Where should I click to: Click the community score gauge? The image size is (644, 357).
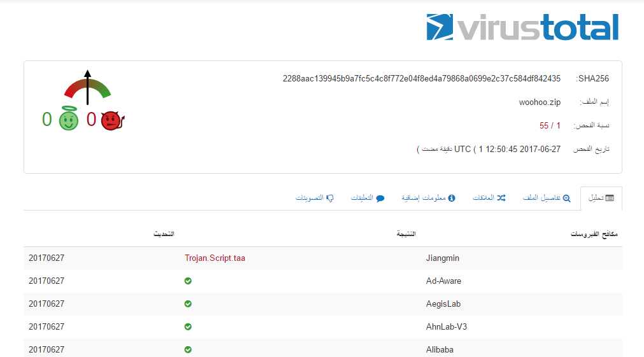pos(87,87)
